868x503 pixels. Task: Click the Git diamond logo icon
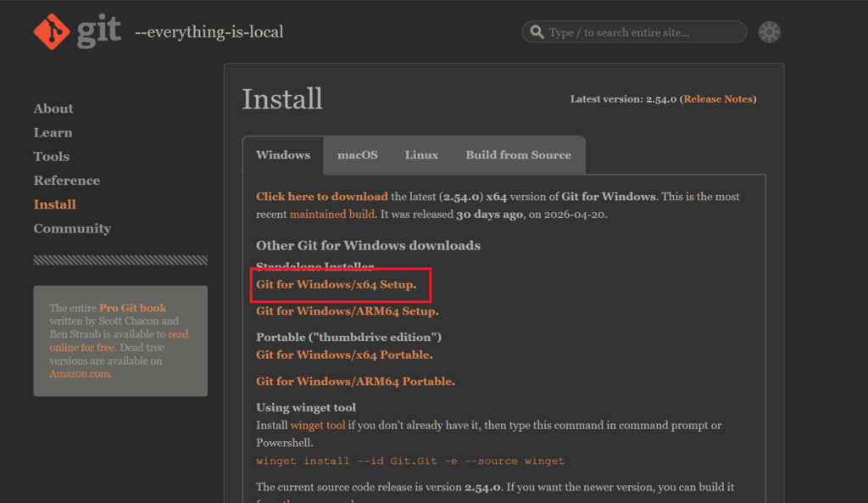click(52, 31)
